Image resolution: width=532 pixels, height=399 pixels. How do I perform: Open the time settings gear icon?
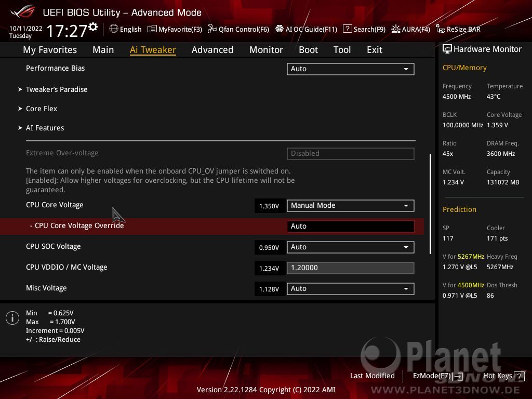[93, 27]
